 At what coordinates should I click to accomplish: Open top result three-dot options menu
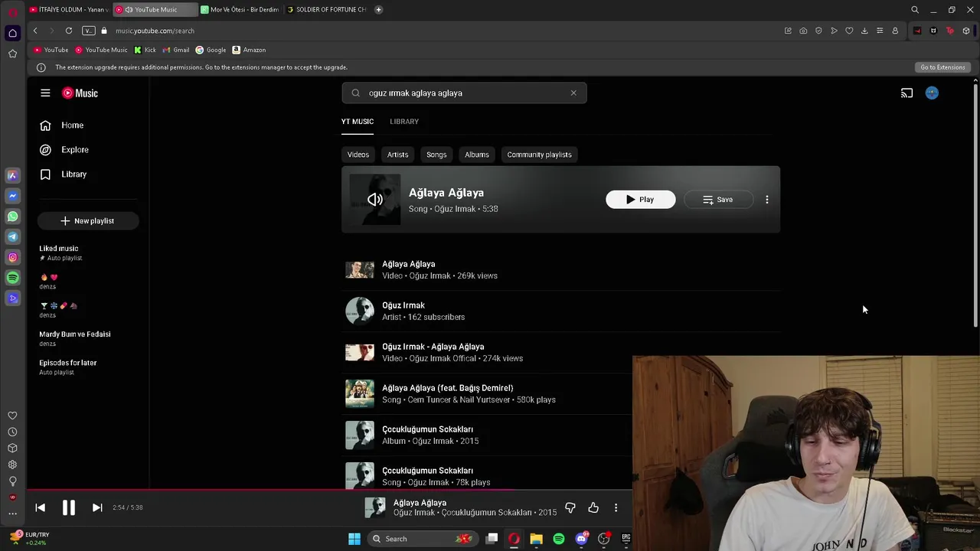tap(767, 200)
